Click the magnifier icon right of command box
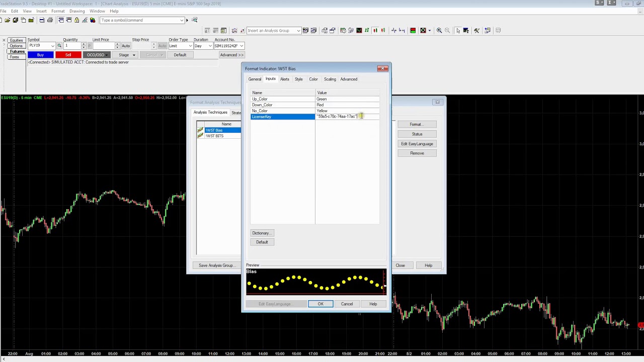The height and width of the screenshot is (362, 644). tap(195, 20)
